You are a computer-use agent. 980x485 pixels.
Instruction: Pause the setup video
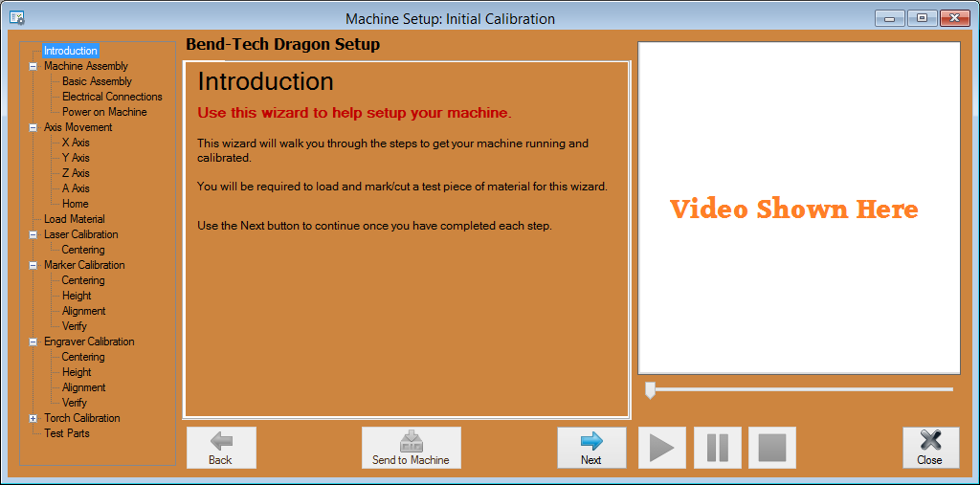[x=718, y=448]
